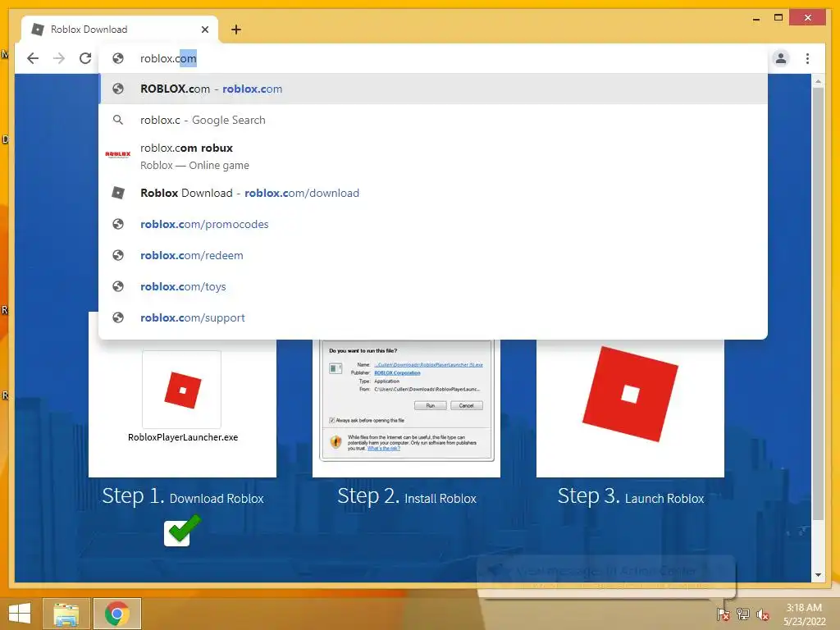840x630 pixels.
Task: Close the Roblox Download tab
Action: (x=204, y=30)
